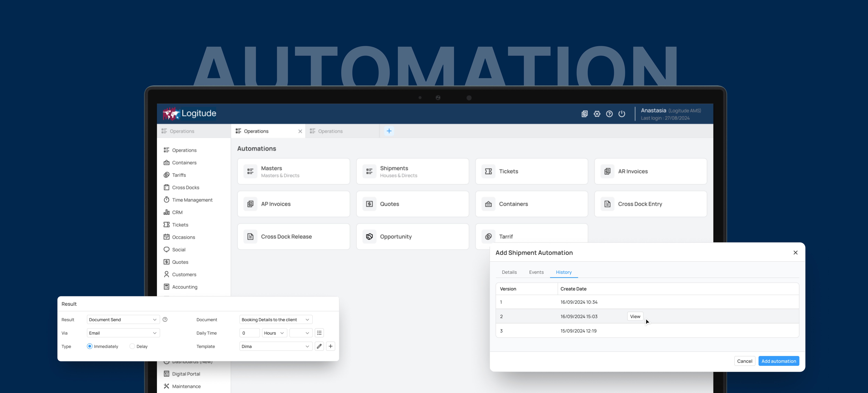
Task: Select the Immediately radio button
Action: (90, 346)
